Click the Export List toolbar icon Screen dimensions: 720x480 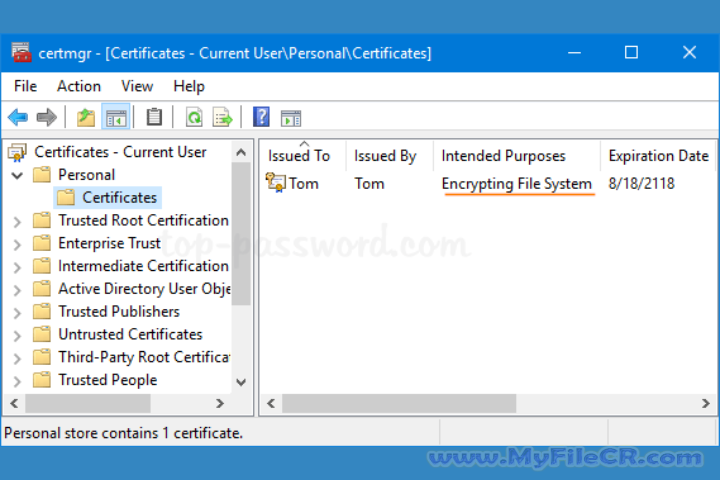[222, 118]
